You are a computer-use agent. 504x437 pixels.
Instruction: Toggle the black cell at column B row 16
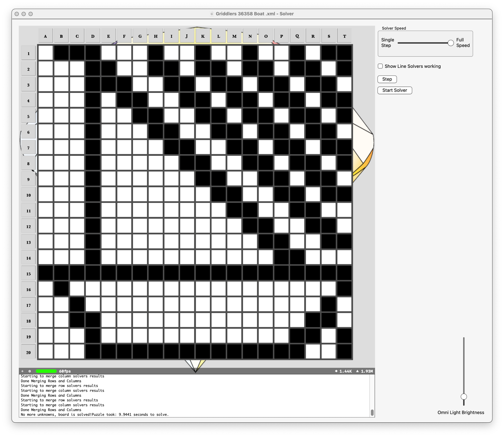point(61,289)
